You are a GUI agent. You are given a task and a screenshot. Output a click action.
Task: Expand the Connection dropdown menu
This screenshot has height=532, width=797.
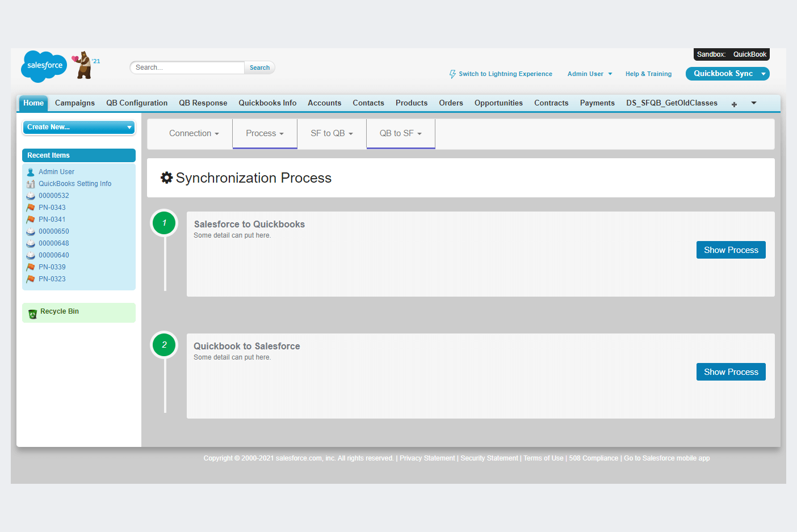194,133
